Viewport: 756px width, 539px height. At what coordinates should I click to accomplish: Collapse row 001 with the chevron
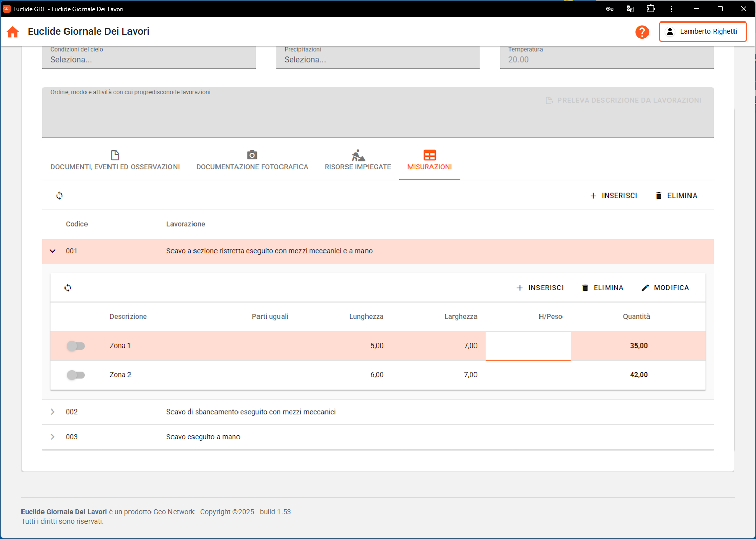coord(53,251)
